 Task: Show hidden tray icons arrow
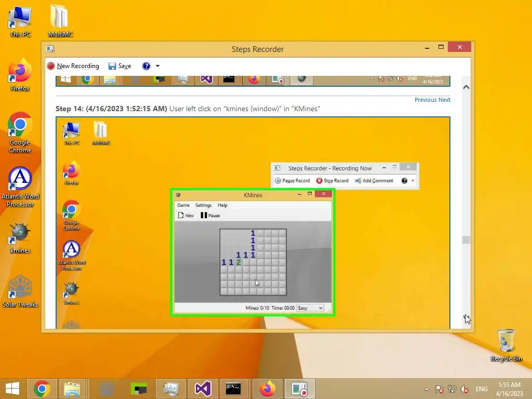tap(427, 389)
